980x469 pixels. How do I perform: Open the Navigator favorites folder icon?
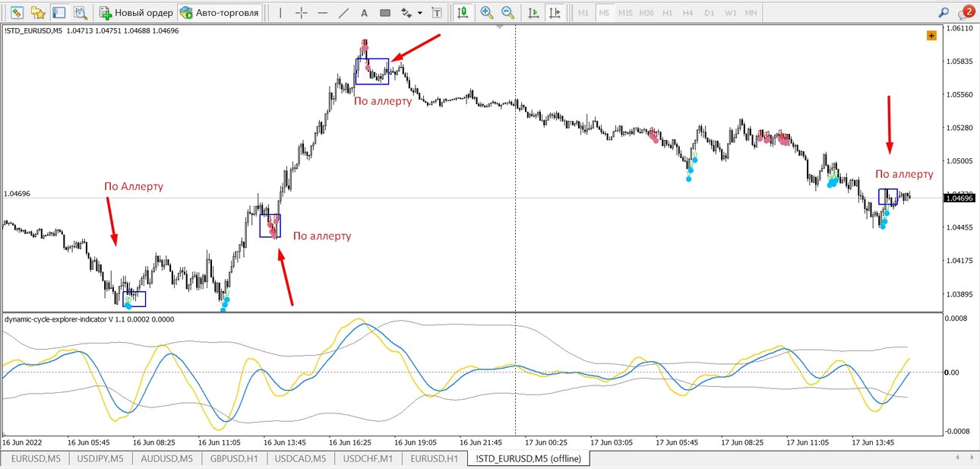[x=38, y=13]
